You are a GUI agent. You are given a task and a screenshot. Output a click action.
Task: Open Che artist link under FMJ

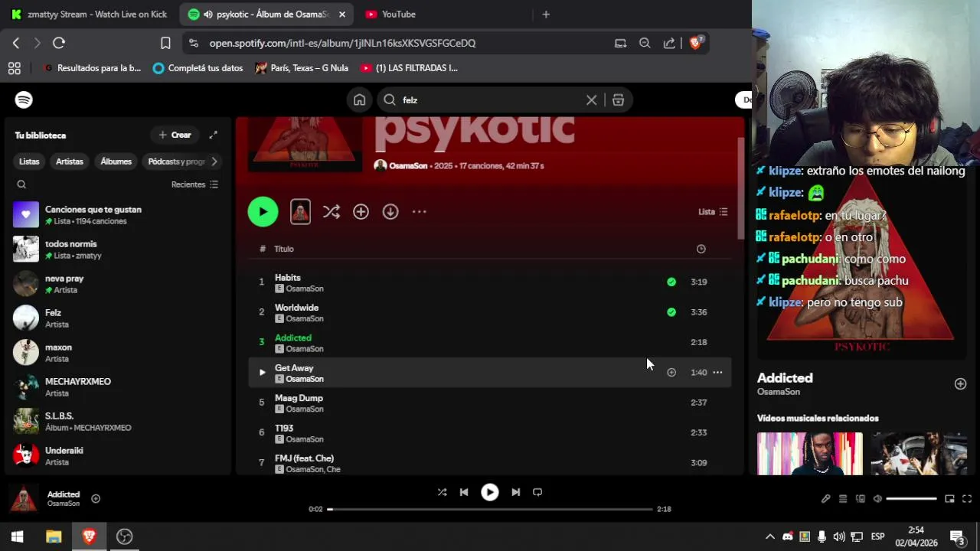point(334,470)
